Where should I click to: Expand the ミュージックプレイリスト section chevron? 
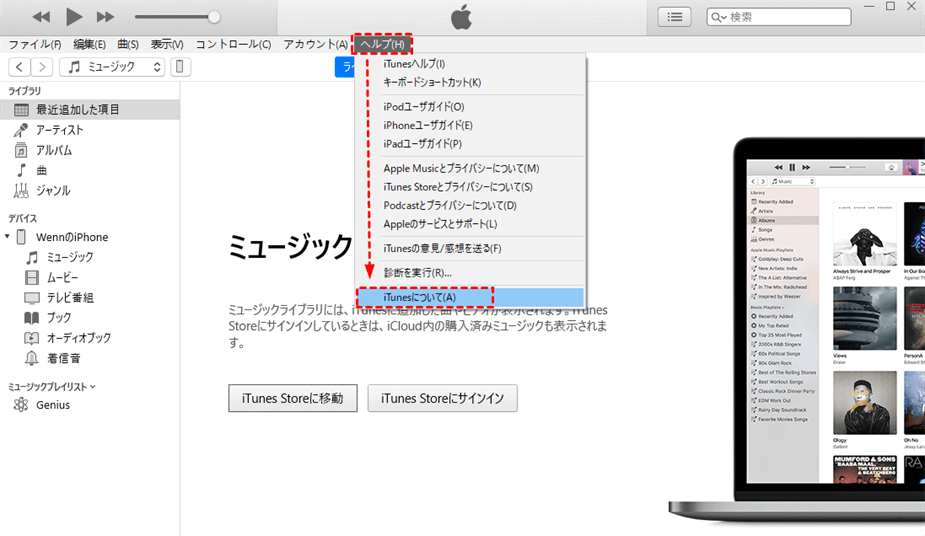pos(93,386)
